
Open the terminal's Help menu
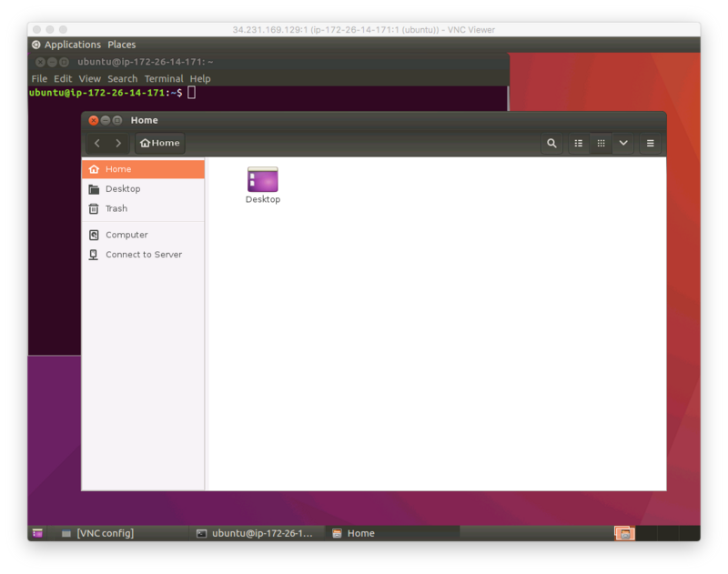(200, 79)
